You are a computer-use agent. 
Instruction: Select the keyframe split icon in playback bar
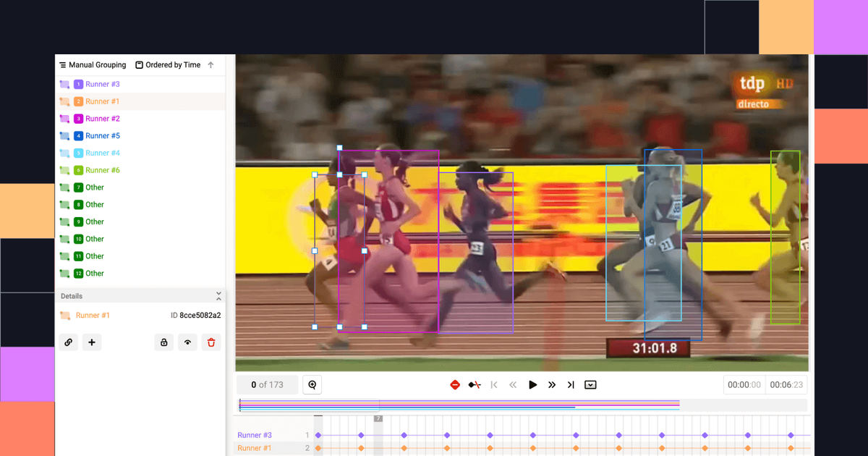pyautogui.click(x=475, y=384)
